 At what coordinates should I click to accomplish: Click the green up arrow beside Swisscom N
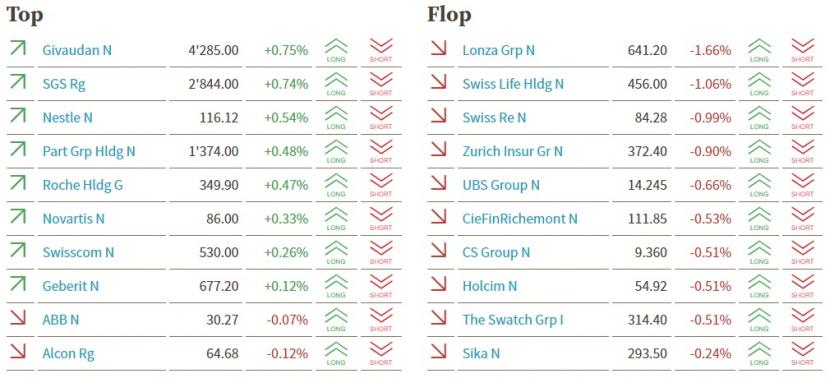(17, 250)
